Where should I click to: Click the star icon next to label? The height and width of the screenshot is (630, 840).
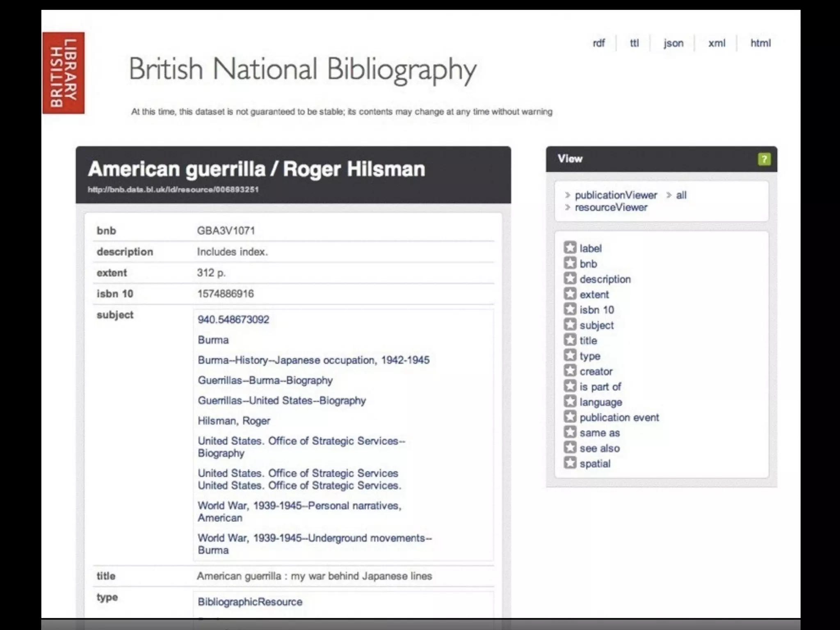[570, 248]
